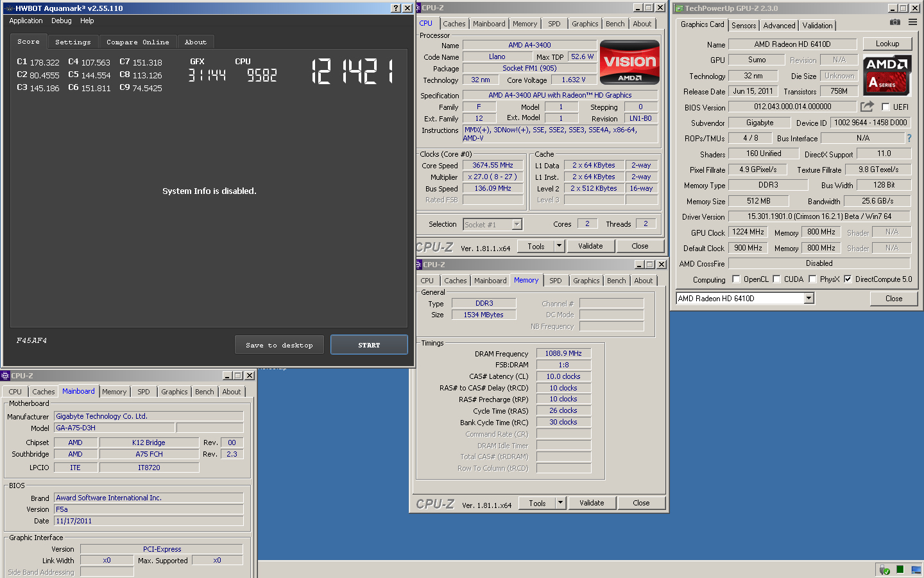Click the rightmost system tray icon

point(916,570)
